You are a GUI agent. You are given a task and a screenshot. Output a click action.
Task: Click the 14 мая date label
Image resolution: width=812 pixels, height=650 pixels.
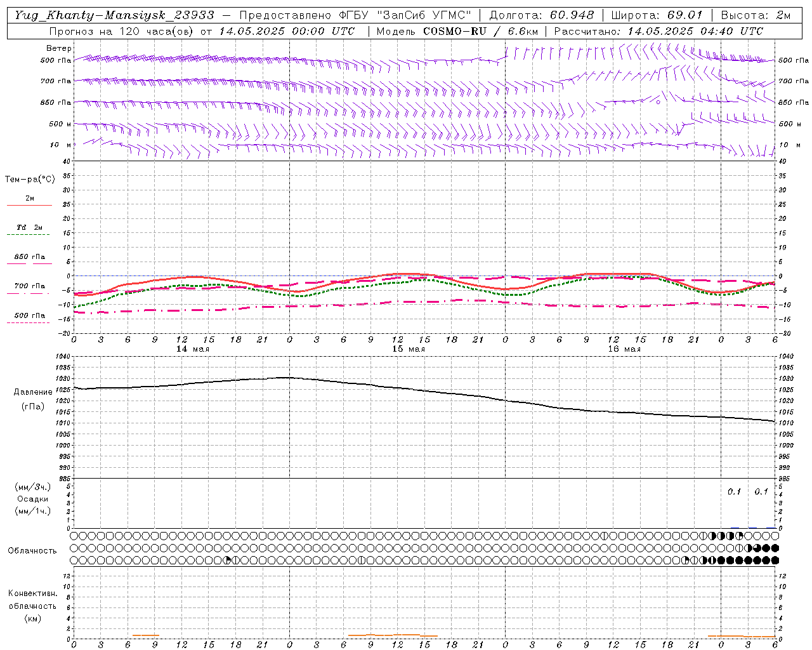(192, 349)
